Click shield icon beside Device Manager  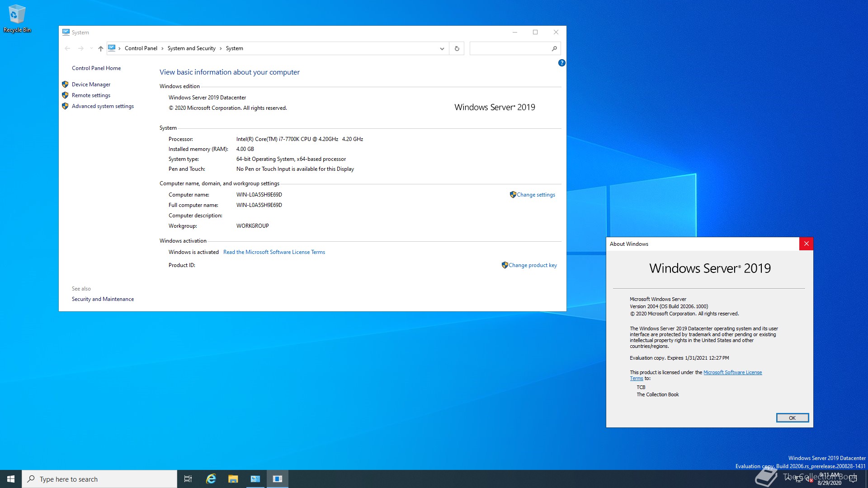tap(65, 84)
